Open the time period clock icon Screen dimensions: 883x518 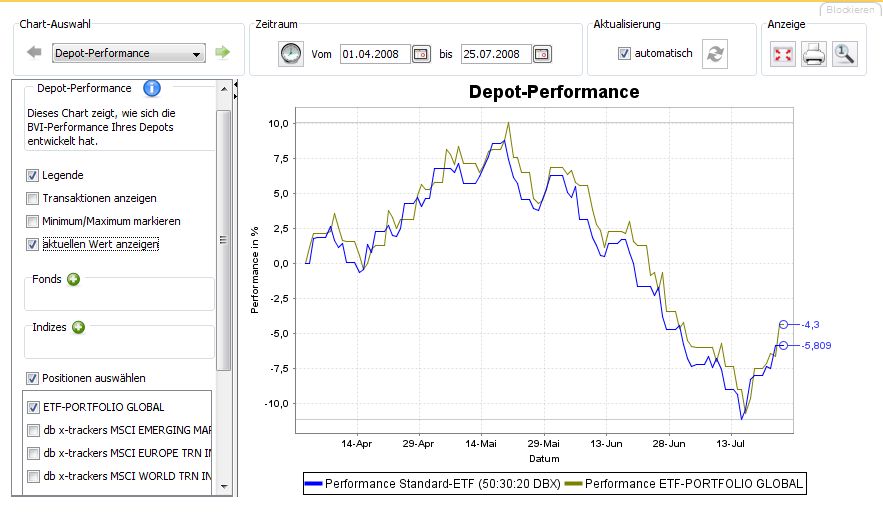tap(289, 54)
